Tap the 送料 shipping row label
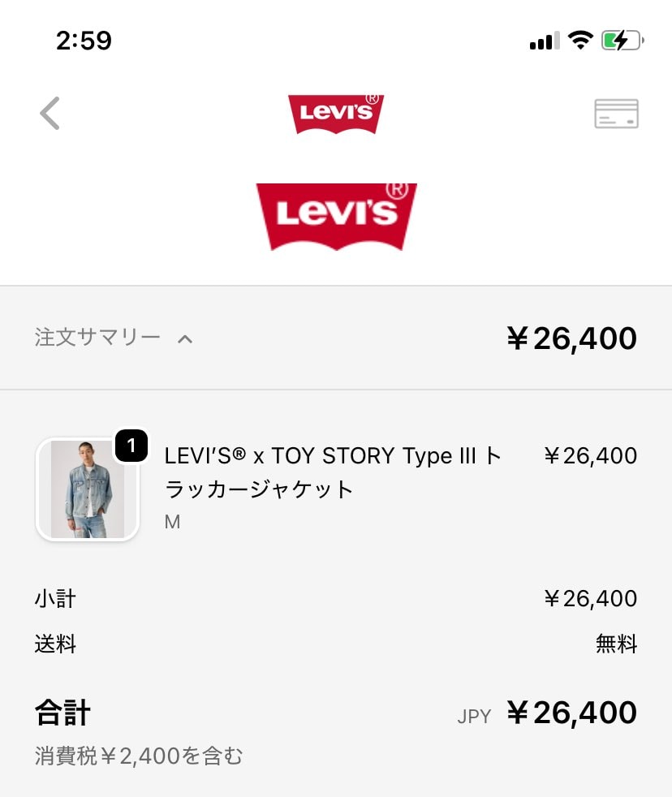Screen dimensions: 672x797 55,645
